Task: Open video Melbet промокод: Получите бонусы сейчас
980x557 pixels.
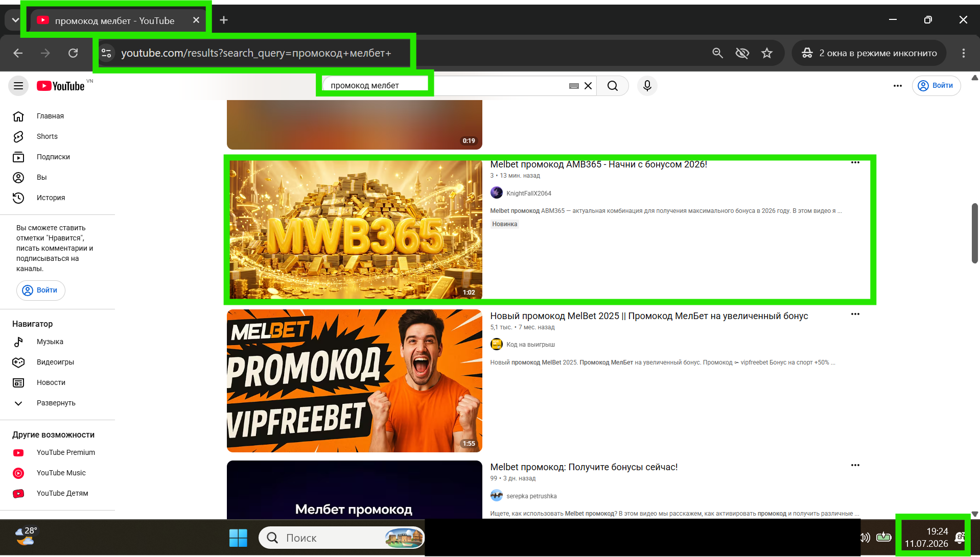Action: [x=584, y=467]
